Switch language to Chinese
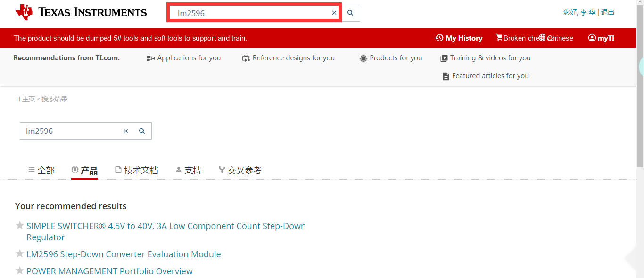The width and height of the screenshot is (644, 278). point(560,38)
